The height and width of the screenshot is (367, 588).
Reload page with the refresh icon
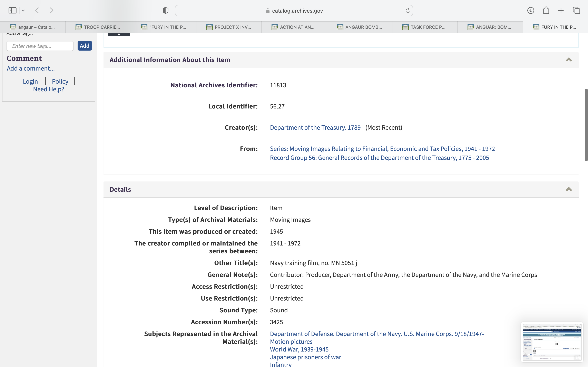(408, 10)
